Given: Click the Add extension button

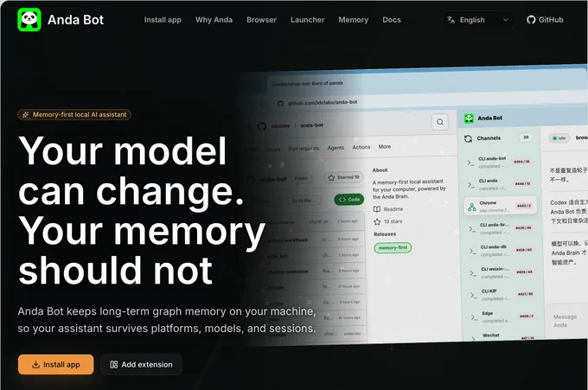Looking at the screenshot, I should (141, 365).
